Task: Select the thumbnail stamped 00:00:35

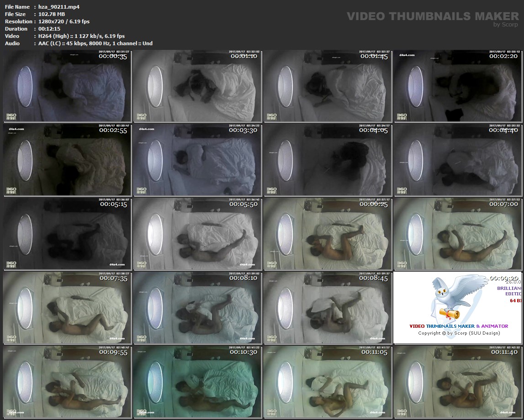Action: pyautogui.click(x=67, y=86)
